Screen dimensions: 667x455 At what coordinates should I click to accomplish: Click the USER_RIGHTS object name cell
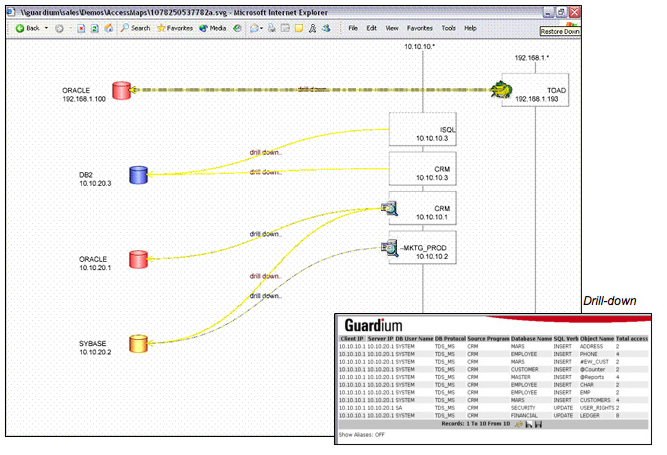597,407
